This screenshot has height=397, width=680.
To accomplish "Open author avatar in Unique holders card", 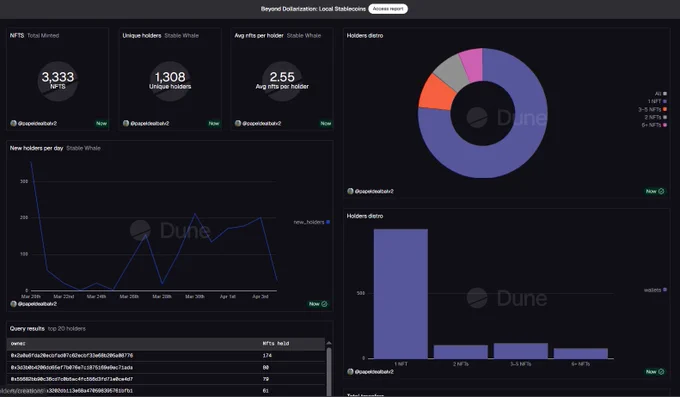I will [126, 123].
